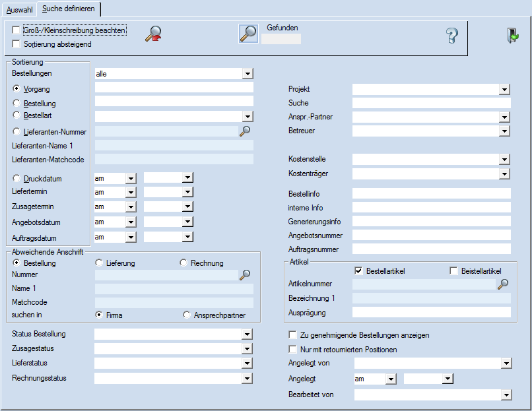This screenshot has width=532, height=411.
Task: Focus the Suche input field
Action: [431, 103]
